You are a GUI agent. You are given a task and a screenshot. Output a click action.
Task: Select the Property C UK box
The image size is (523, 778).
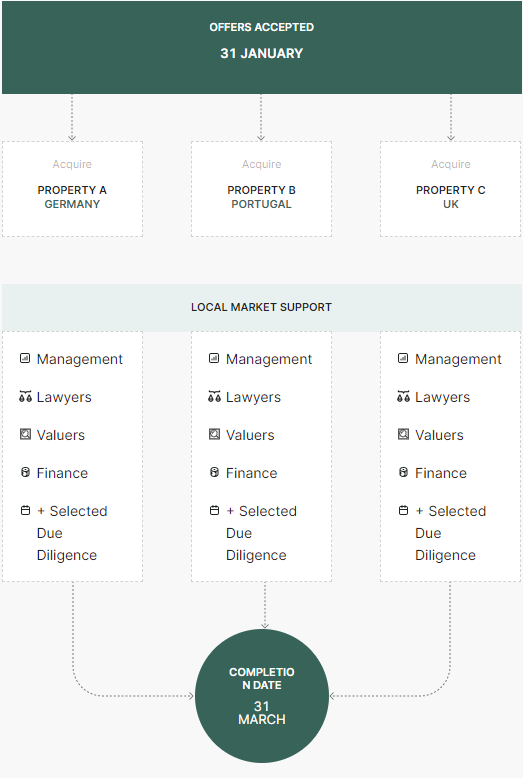coord(451,189)
